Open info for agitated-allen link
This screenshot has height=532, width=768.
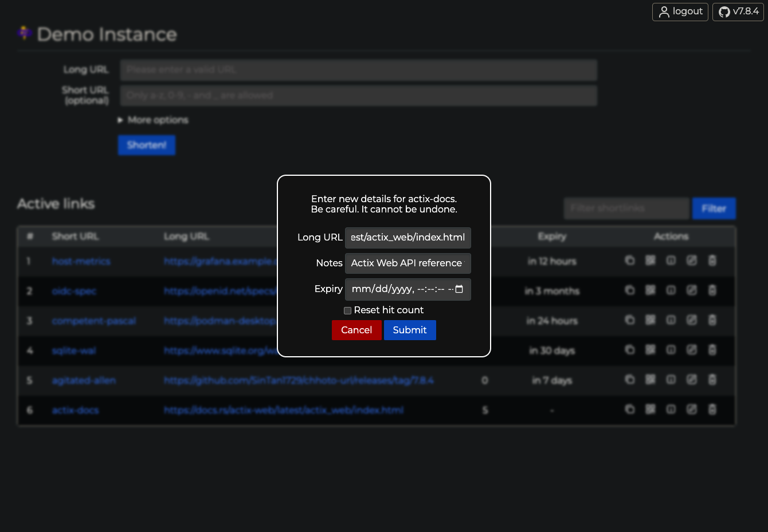[671, 380]
